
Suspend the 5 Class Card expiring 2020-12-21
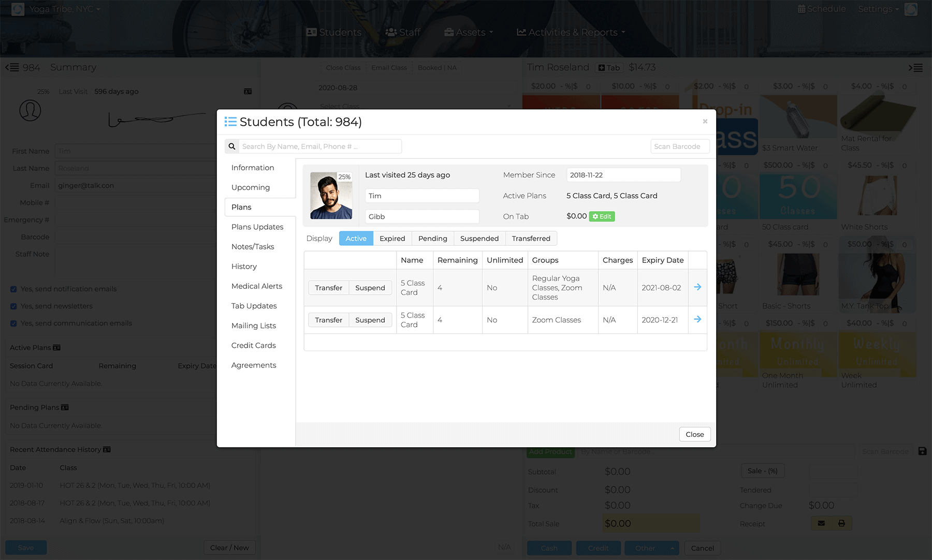pyautogui.click(x=370, y=320)
